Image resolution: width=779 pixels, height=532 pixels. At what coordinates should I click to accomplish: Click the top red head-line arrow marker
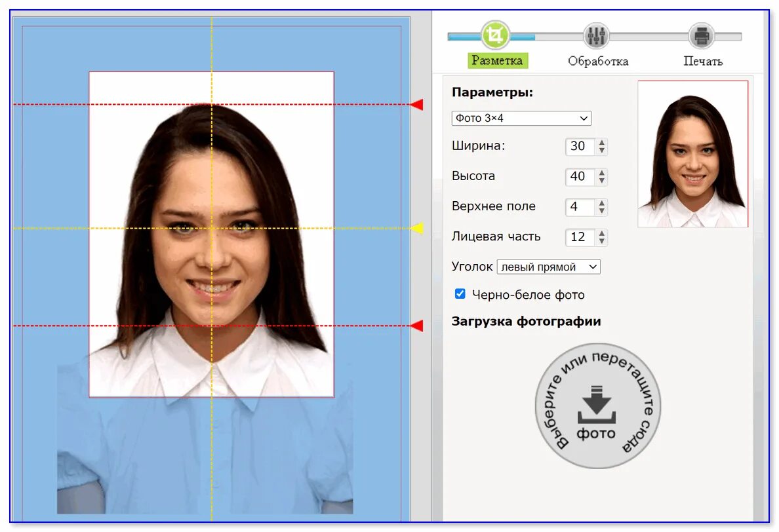coord(417,104)
